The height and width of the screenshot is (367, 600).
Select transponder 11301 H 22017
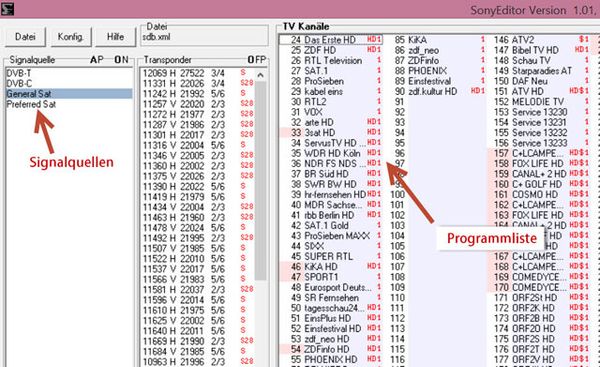198,135
